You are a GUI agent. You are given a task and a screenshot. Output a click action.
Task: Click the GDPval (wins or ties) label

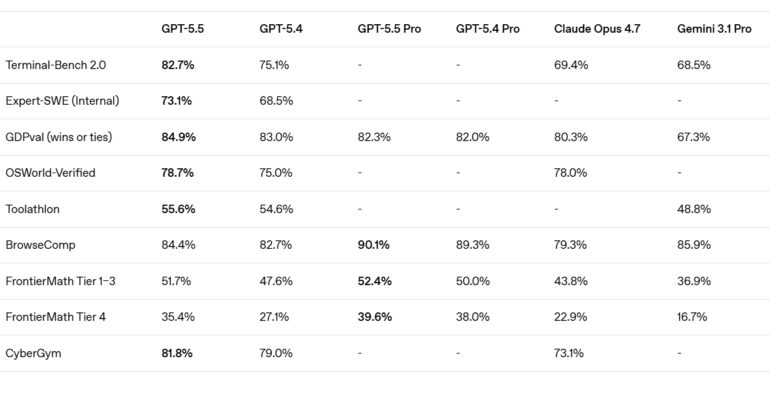[59, 137]
